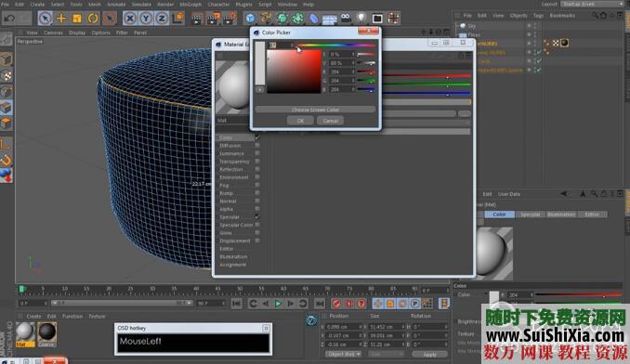Click the Texture mode checker icon in the left sidebar
Screen dimensions: 630x364
click(6, 75)
